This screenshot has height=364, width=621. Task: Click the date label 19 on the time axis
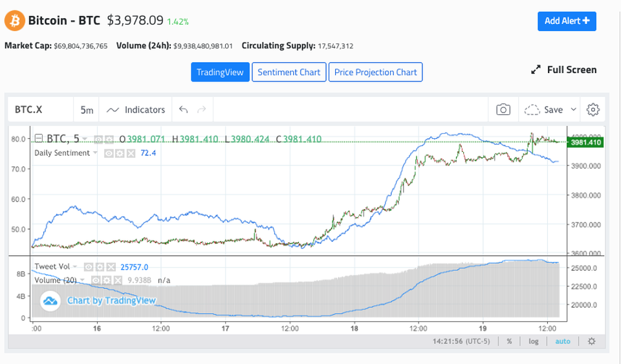(483, 328)
